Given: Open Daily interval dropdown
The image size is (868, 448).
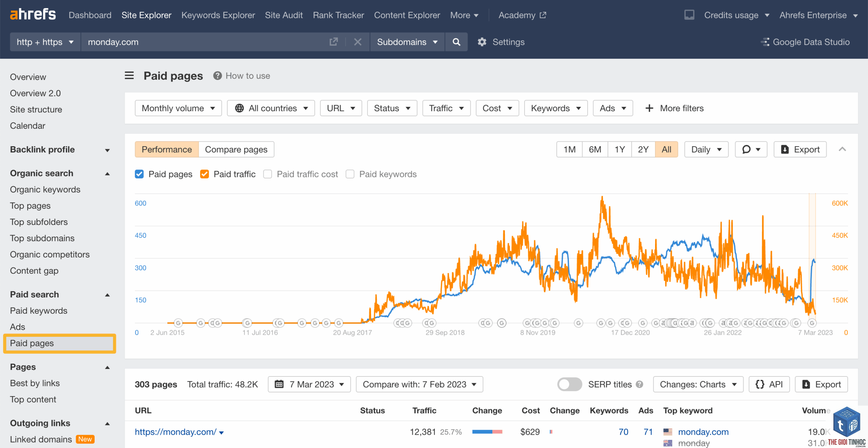Looking at the screenshot, I should (706, 149).
